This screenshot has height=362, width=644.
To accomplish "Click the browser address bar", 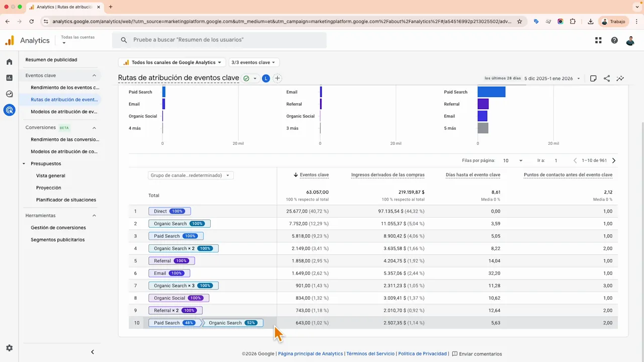I will [282, 22].
